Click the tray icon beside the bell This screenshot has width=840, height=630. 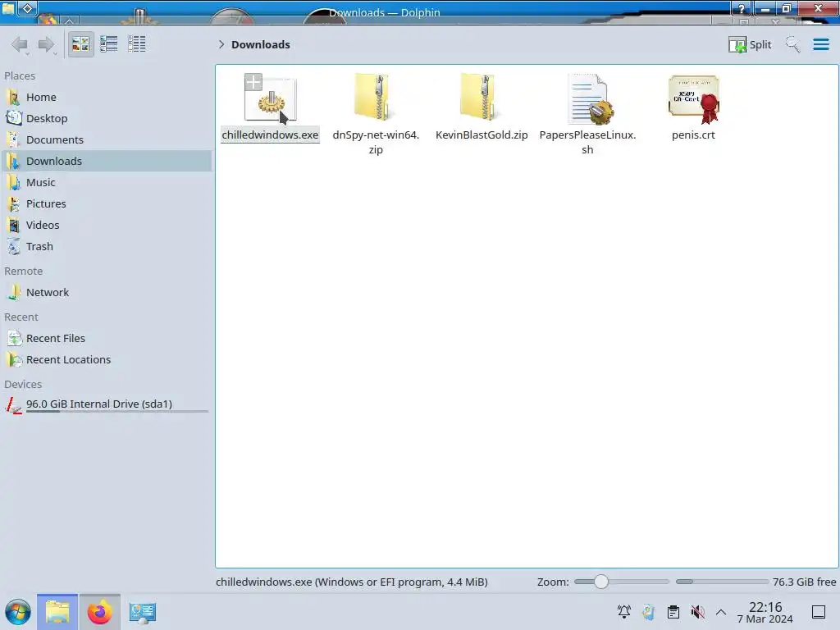tap(649, 612)
